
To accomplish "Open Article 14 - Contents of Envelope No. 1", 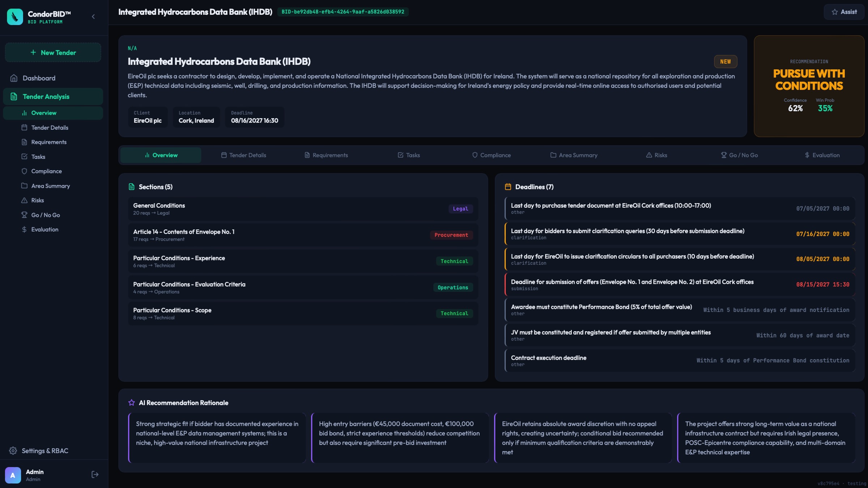I will tap(303, 235).
